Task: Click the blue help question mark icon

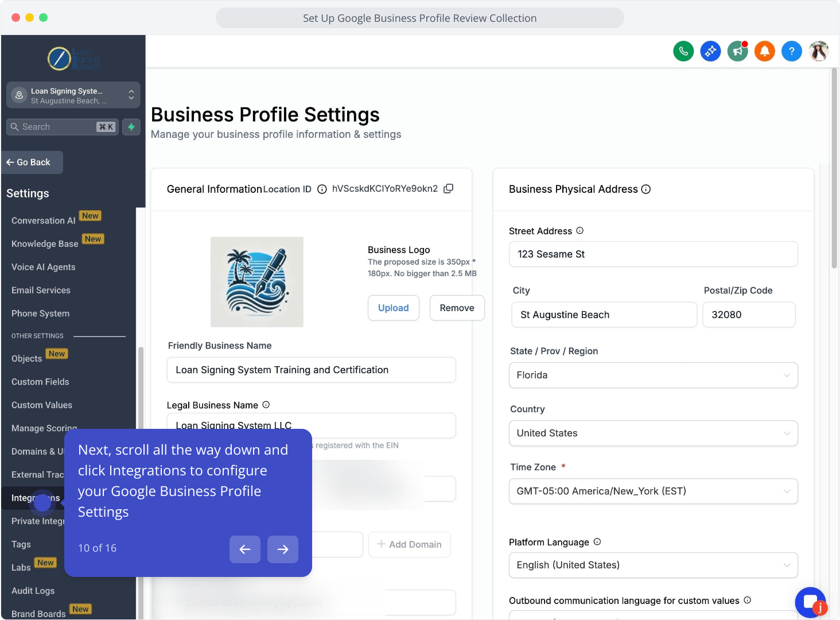Action: (x=792, y=51)
